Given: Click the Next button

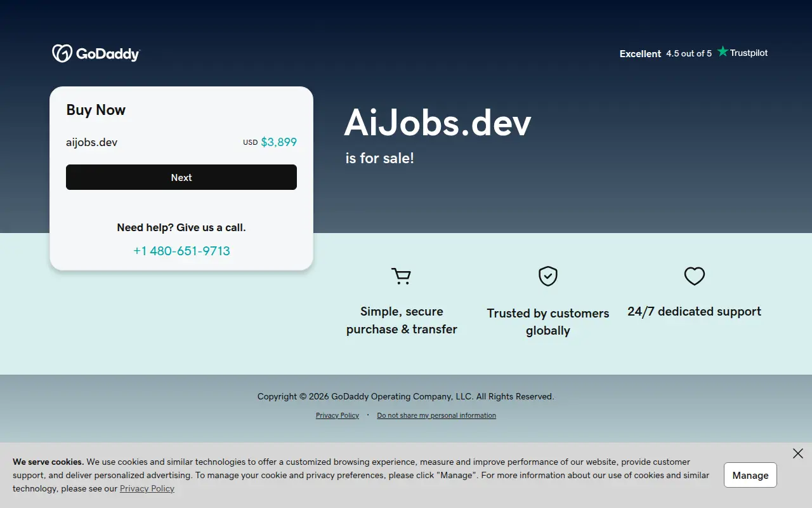Looking at the screenshot, I should tap(181, 177).
